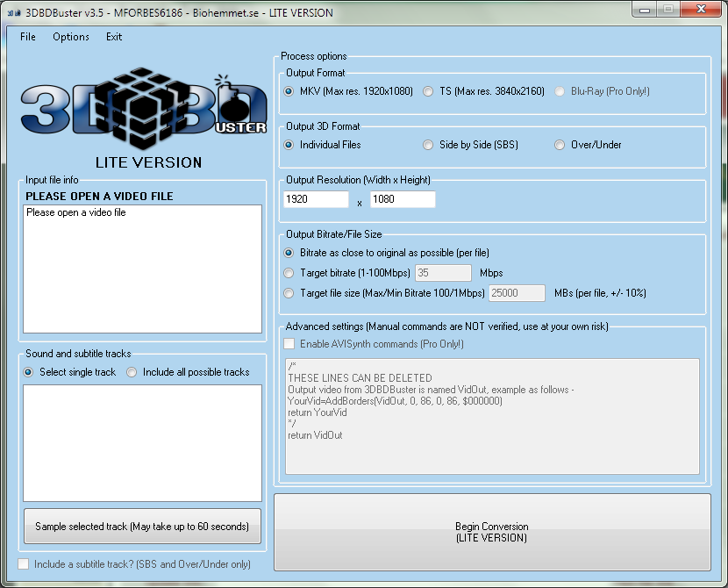Click 'MBs (per file, +/- 10%)' label

click(x=600, y=293)
